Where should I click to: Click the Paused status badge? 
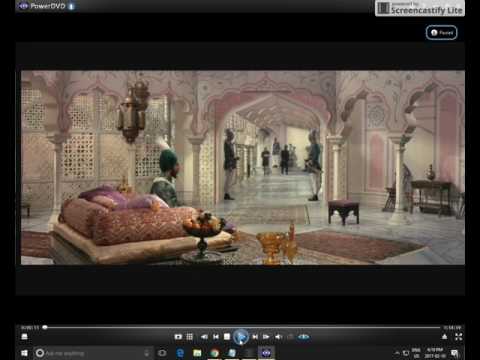[441, 32]
